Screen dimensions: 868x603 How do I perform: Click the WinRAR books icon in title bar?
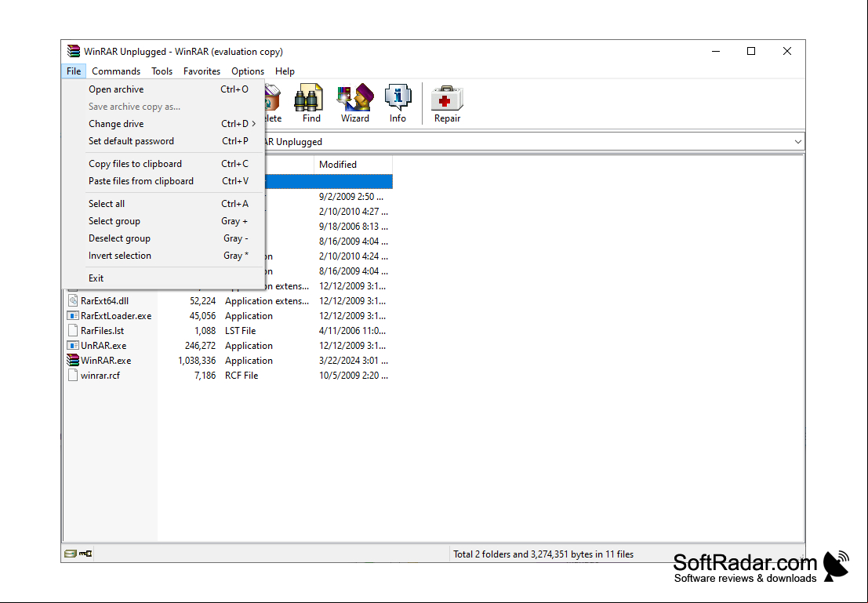click(74, 52)
